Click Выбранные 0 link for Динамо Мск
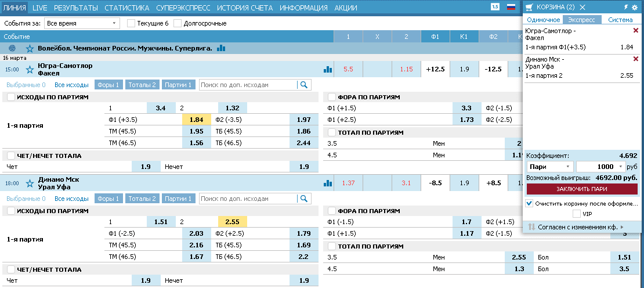This screenshot has height=288, width=644. click(x=26, y=199)
